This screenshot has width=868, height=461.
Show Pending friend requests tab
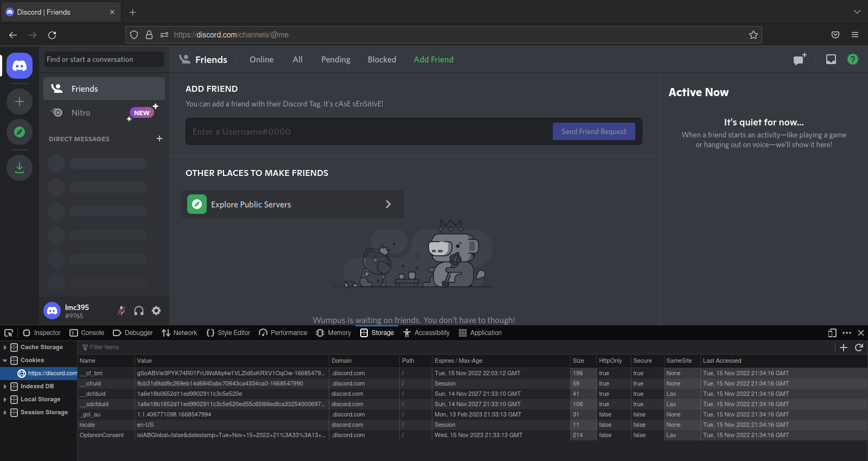(x=336, y=60)
